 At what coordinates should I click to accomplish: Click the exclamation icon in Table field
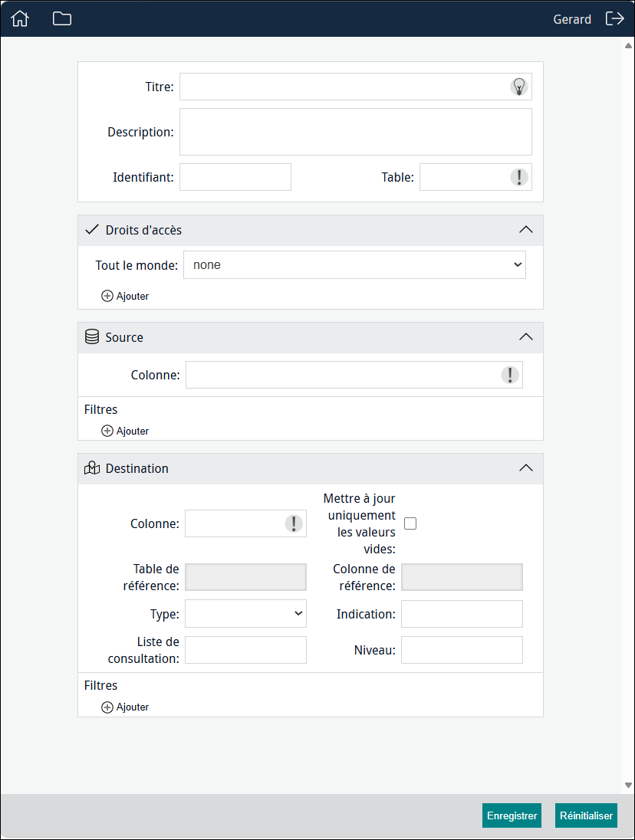(x=518, y=177)
